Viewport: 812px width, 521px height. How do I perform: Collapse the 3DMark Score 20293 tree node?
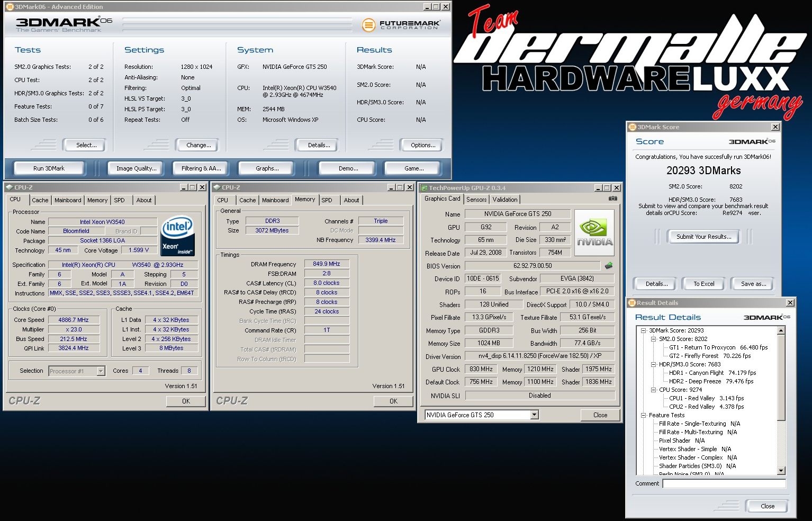pos(644,330)
